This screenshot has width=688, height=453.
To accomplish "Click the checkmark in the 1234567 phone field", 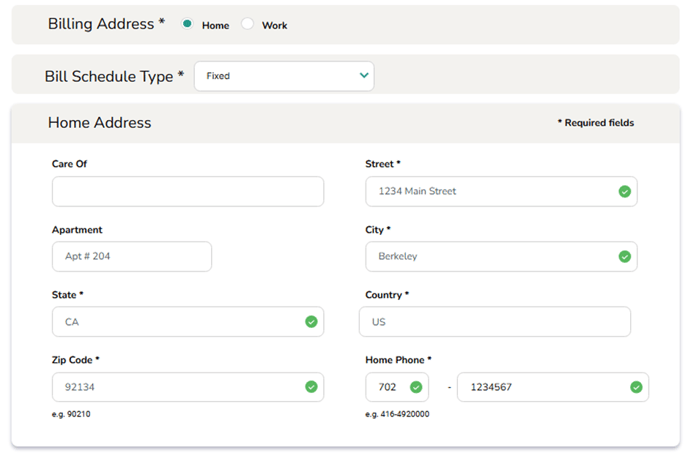I will point(636,387).
